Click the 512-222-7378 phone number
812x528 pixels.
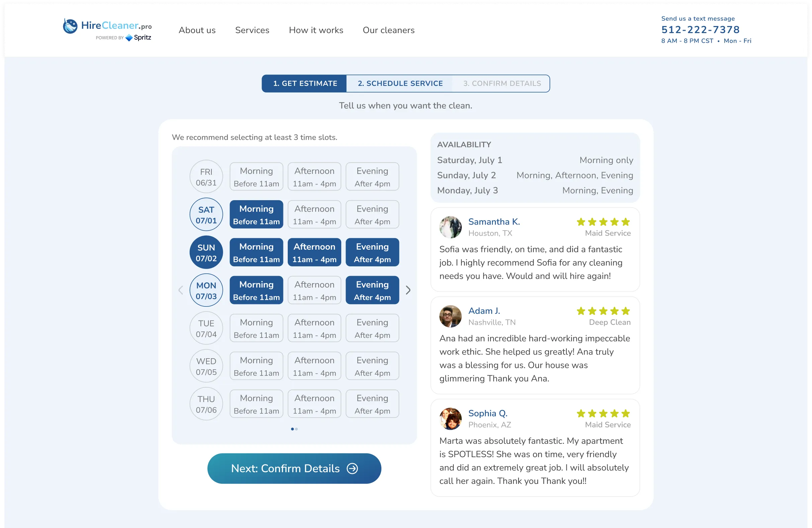(x=700, y=30)
